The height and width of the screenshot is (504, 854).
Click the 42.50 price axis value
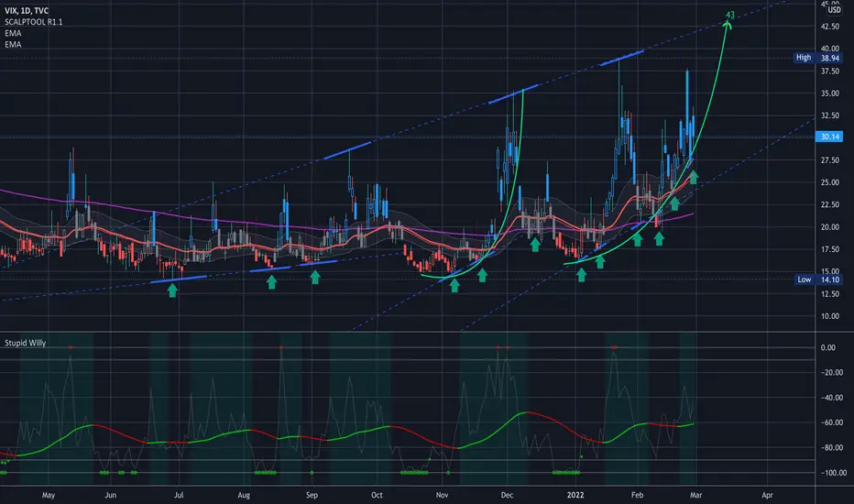[x=829, y=27]
